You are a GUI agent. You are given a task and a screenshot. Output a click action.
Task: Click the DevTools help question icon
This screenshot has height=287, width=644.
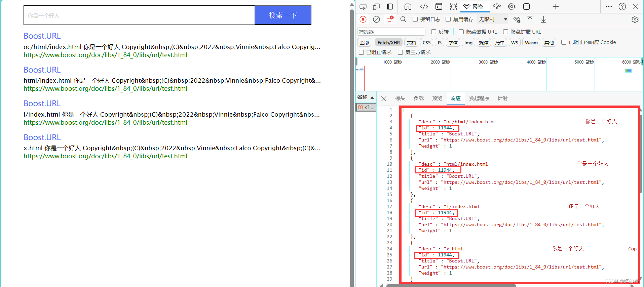(x=622, y=6)
